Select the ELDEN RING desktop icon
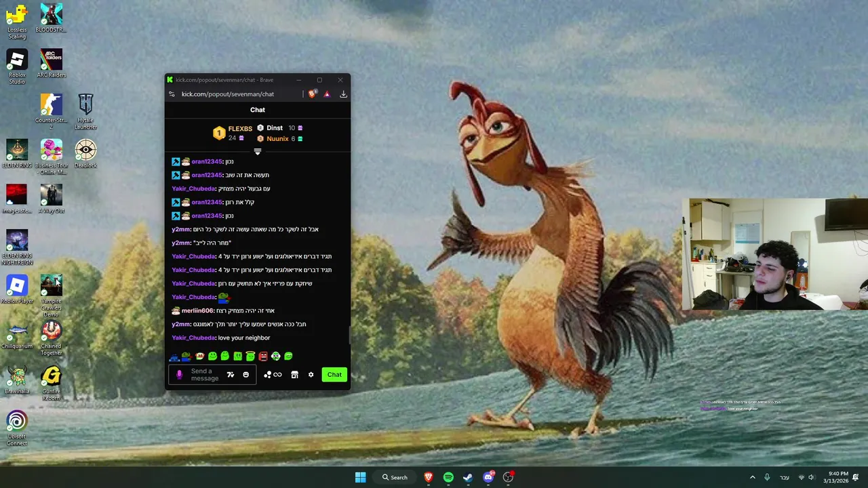Viewport: 868px width, 488px height. click(x=17, y=154)
